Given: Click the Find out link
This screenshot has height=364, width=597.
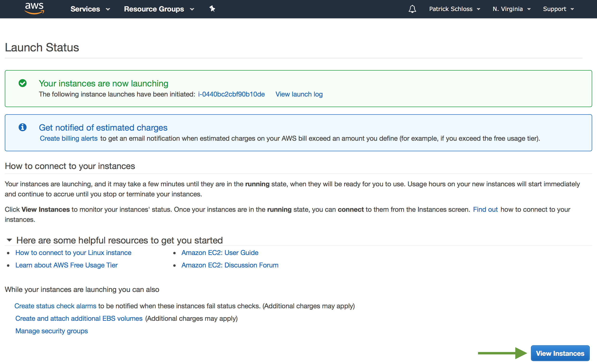Looking at the screenshot, I should pos(485,210).
